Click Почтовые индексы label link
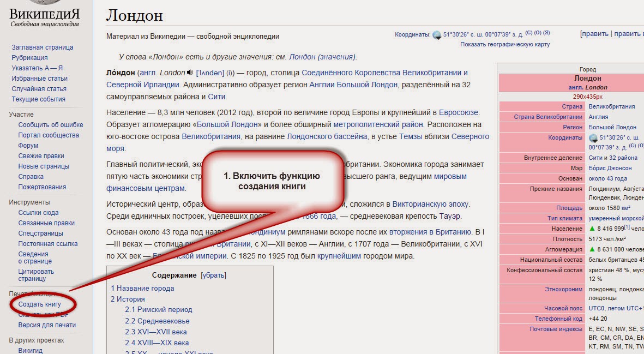This screenshot has height=354, width=644. point(556,329)
